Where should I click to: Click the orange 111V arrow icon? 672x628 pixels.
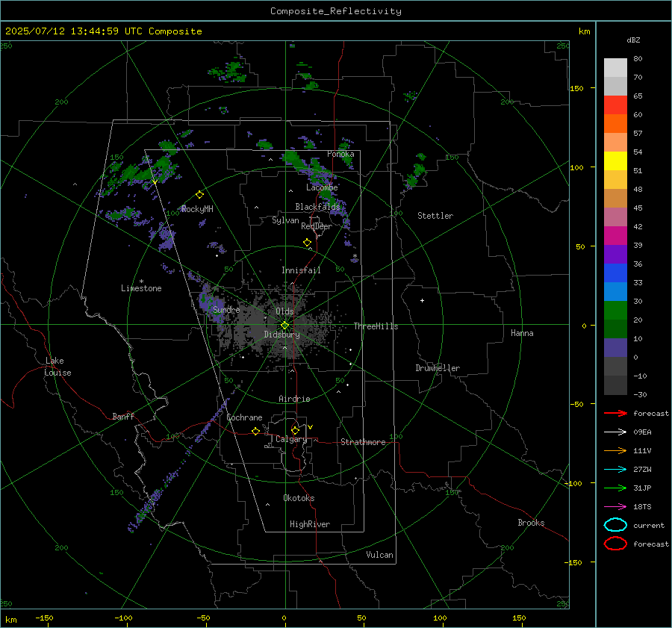point(615,450)
